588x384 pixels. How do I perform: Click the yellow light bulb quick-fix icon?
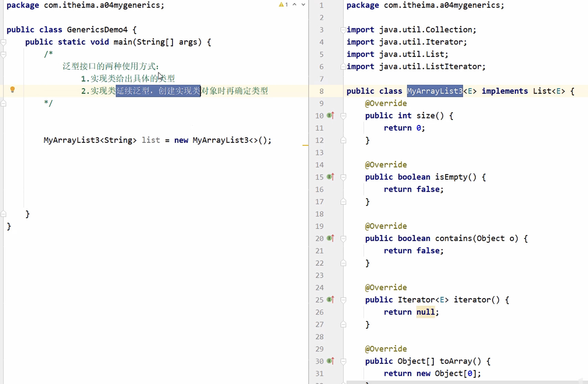tap(12, 90)
